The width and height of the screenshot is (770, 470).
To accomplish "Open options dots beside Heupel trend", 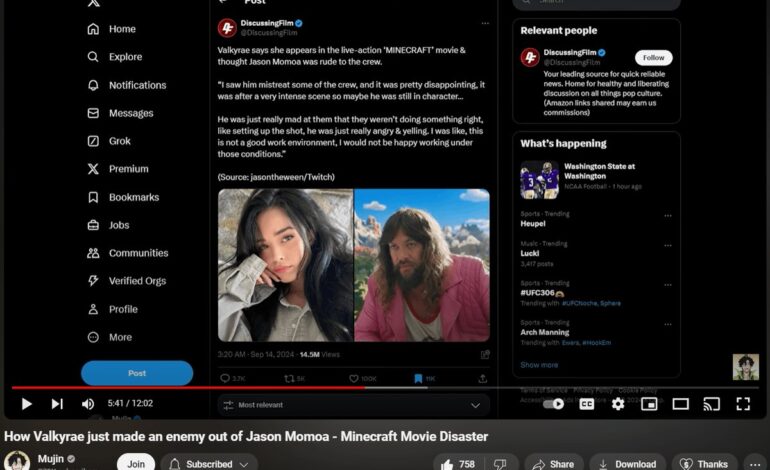I will (x=668, y=216).
